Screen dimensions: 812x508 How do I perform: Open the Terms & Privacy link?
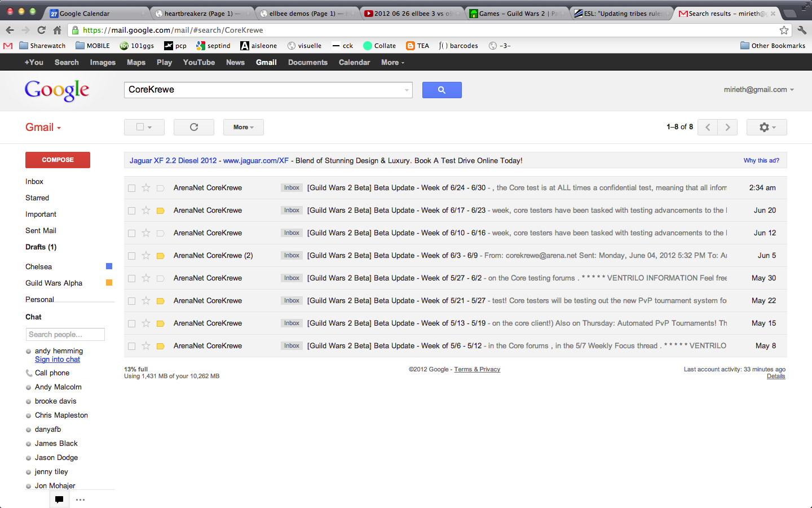click(477, 370)
